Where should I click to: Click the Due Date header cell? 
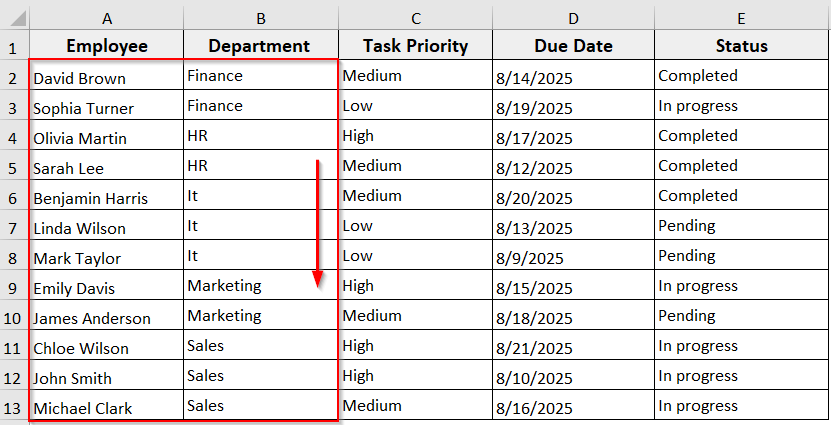click(x=573, y=46)
